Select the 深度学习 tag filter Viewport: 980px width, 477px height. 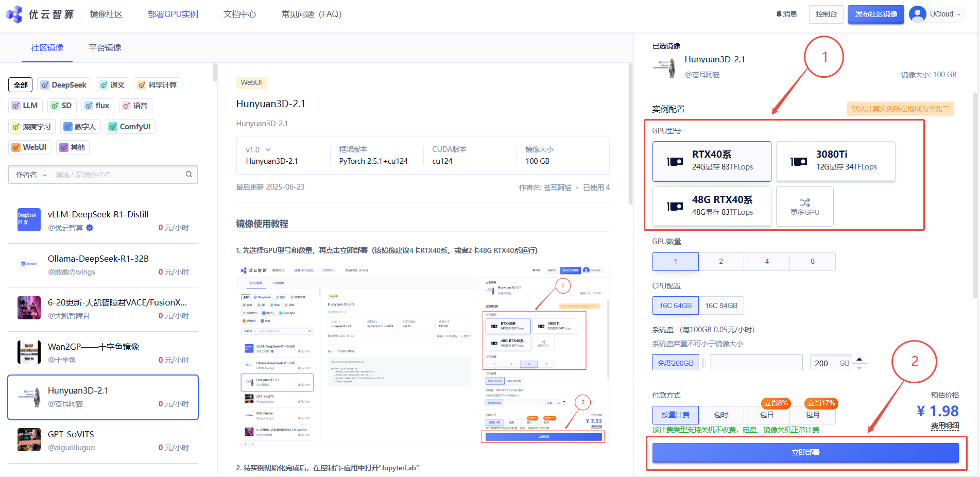32,127
